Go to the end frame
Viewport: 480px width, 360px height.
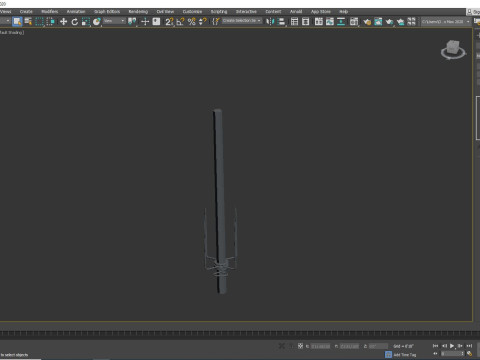(469, 346)
